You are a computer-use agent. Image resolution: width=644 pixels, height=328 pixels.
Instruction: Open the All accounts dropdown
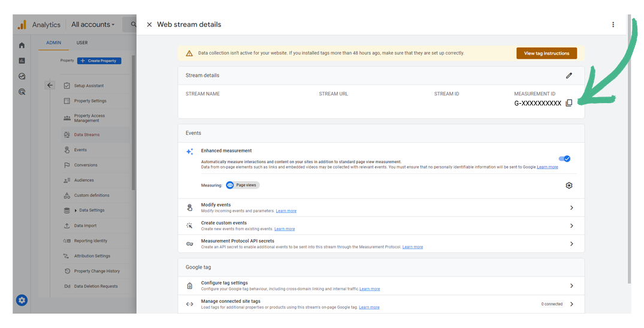pyautogui.click(x=92, y=25)
